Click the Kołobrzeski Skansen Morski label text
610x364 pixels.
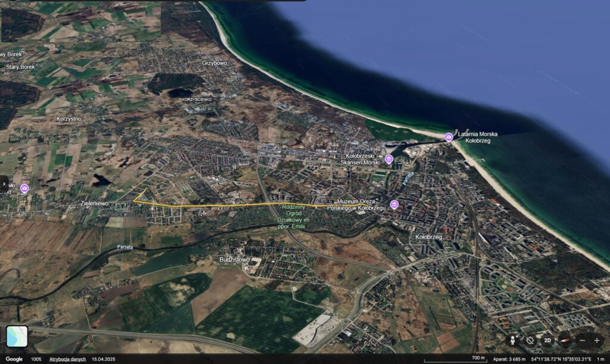click(x=360, y=159)
